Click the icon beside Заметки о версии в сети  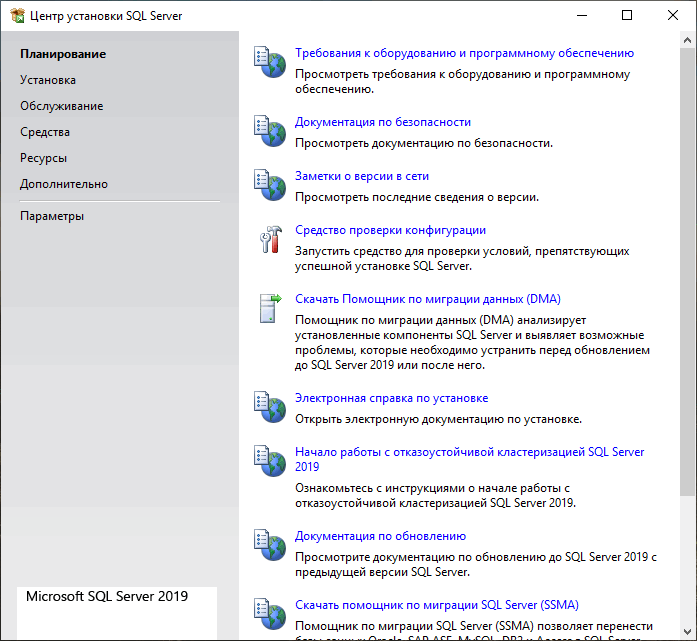[269, 185]
